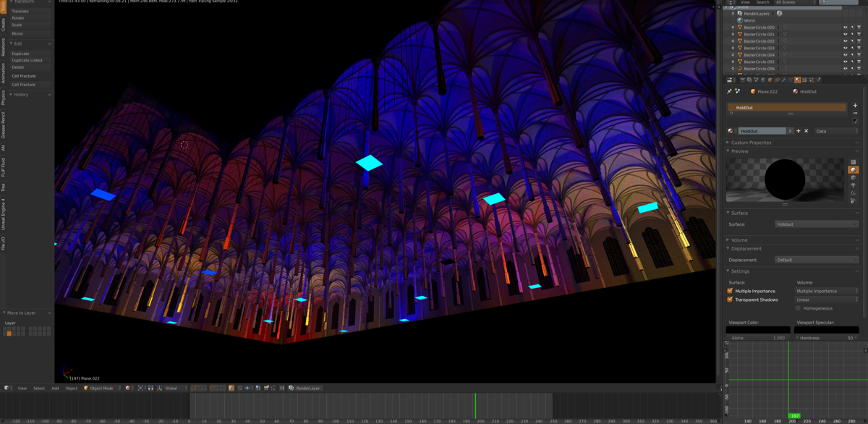This screenshot has height=424, width=868.
Task: Open the Render camera properties tab
Action: (742, 80)
